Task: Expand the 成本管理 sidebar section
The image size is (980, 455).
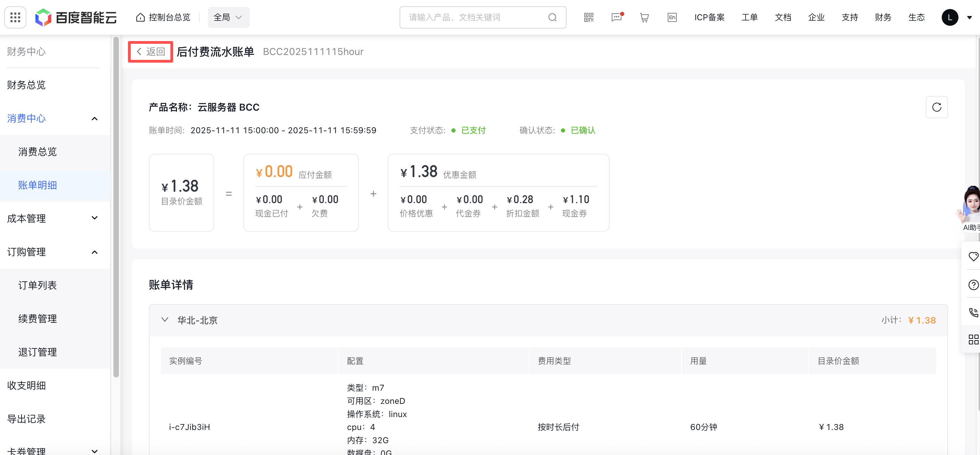Action: click(x=95, y=218)
